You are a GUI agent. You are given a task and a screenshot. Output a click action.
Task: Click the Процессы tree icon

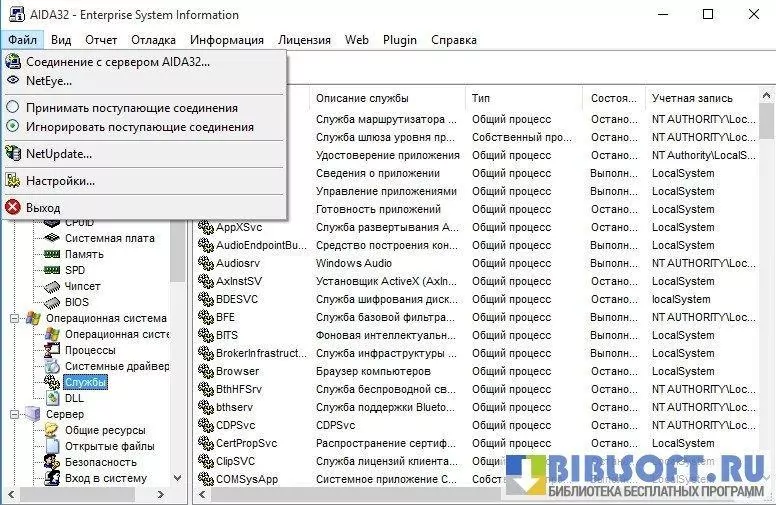[52, 350]
